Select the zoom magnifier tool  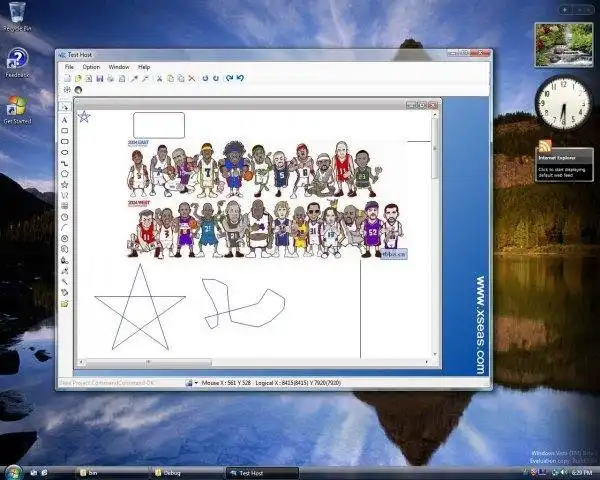(x=65, y=249)
